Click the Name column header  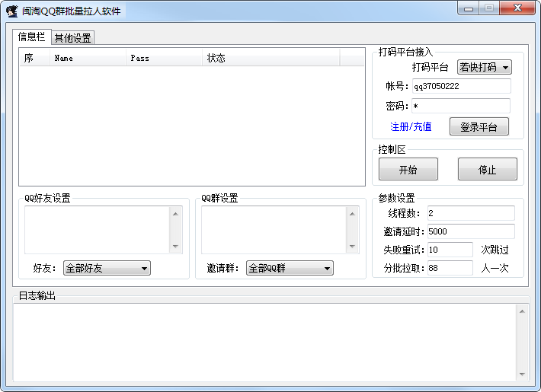(x=88, y=58)
